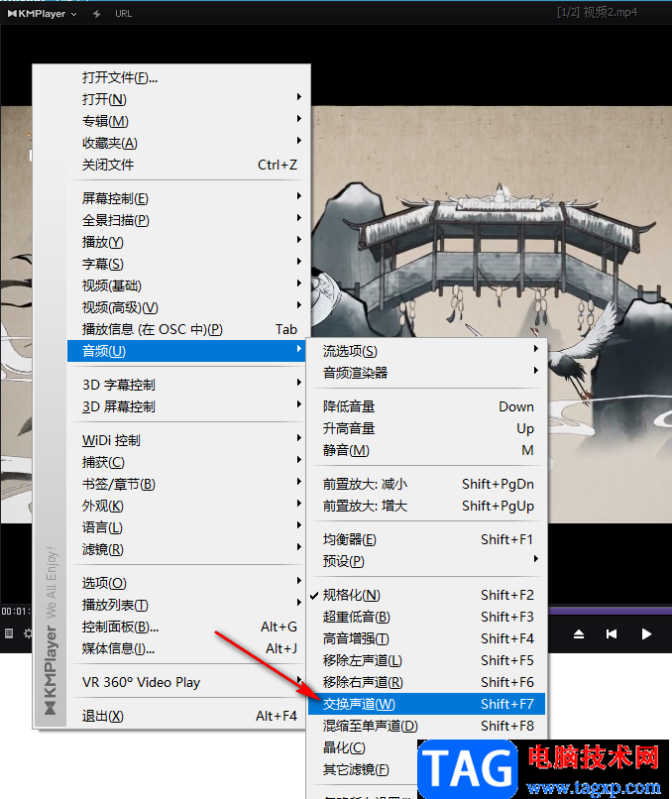The width and height of the screenshot is (672, 799).
Task: Open the playlist icon at bottom left
Action: (x=9, y=633)
